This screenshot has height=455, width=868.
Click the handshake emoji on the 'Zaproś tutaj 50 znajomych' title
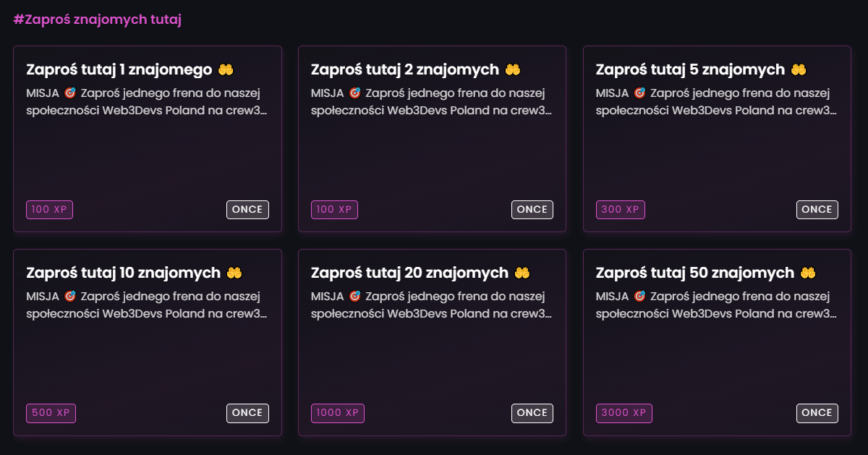tap(809, 273)
